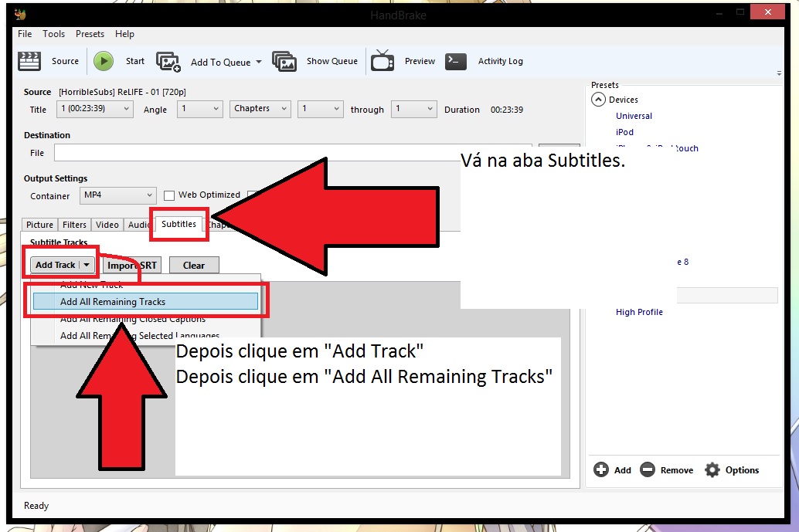
Task: Click the Remove preset label
Action: tap(677, 470)
